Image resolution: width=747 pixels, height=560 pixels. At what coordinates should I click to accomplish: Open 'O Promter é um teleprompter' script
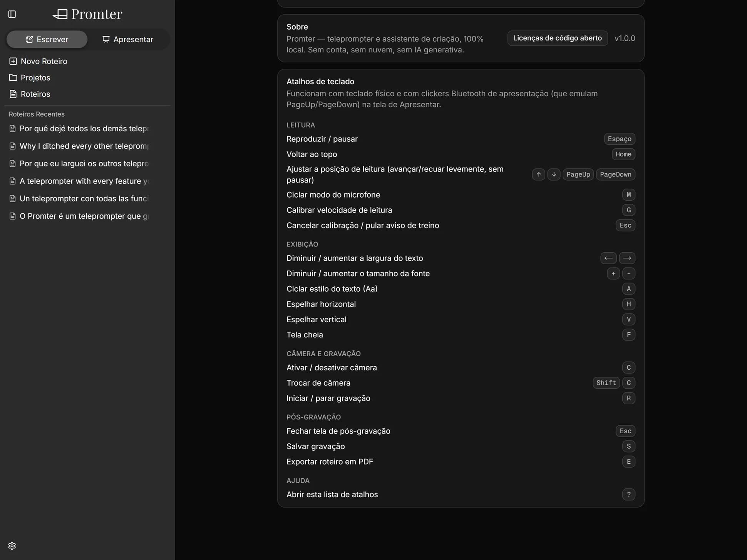(x=79, y=216)
